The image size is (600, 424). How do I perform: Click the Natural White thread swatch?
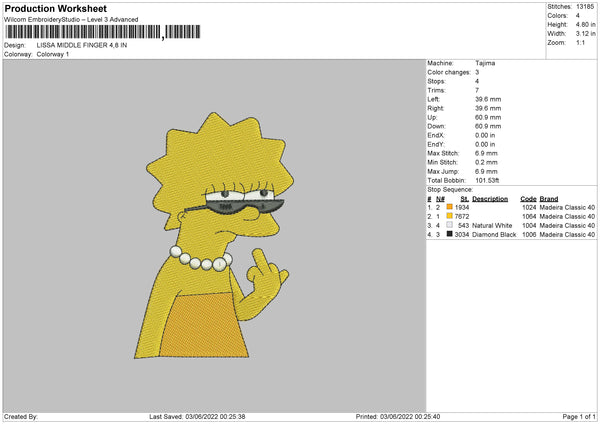point(450,225)
